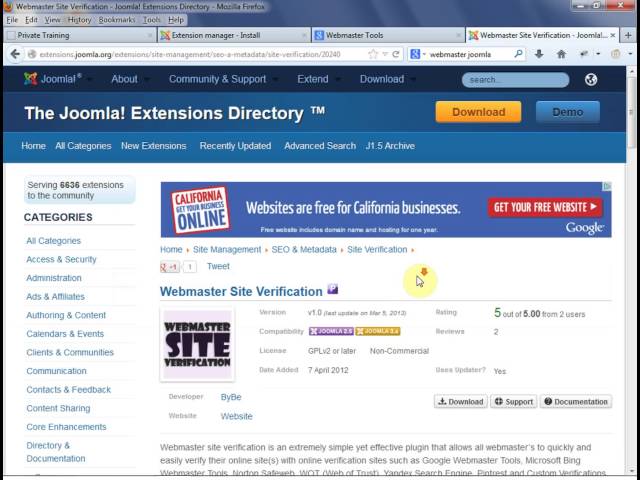Open Google search engine dropdown
Viewport: 640px width, 480px height.
pos(418,54)
